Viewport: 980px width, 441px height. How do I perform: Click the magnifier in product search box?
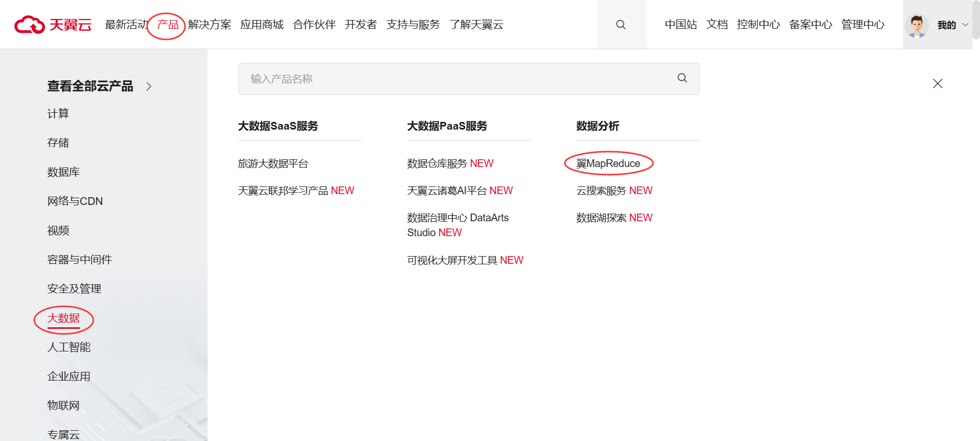tap(682, 78)
